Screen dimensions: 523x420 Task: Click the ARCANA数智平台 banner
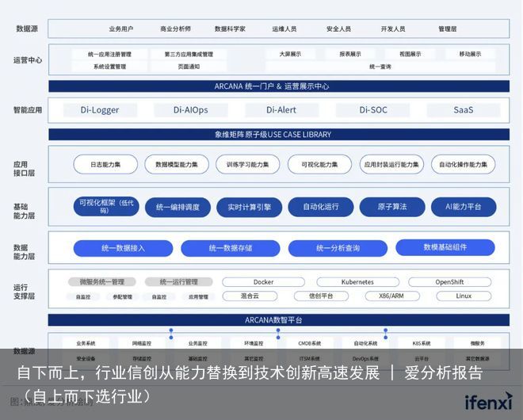click(279, 320)
